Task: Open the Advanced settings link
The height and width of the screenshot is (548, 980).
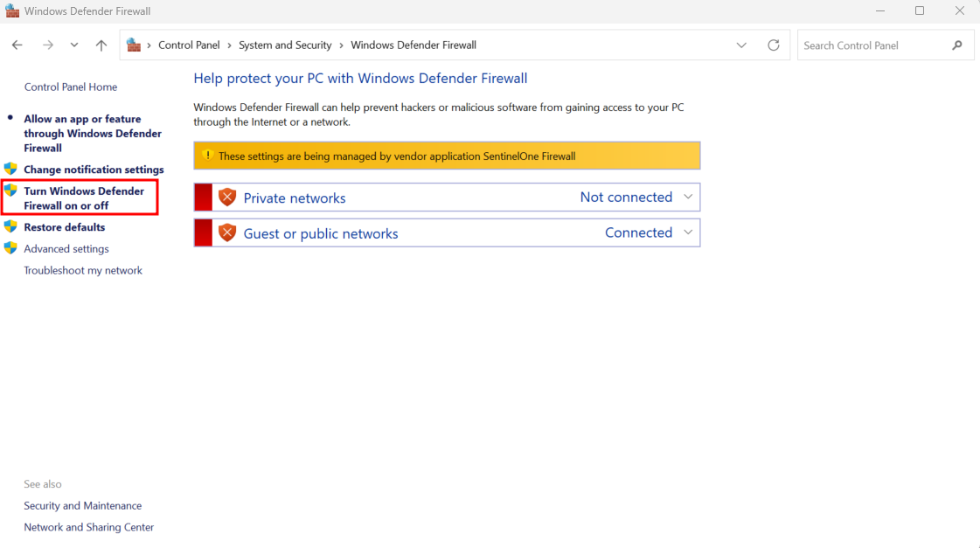Action: 66,249
